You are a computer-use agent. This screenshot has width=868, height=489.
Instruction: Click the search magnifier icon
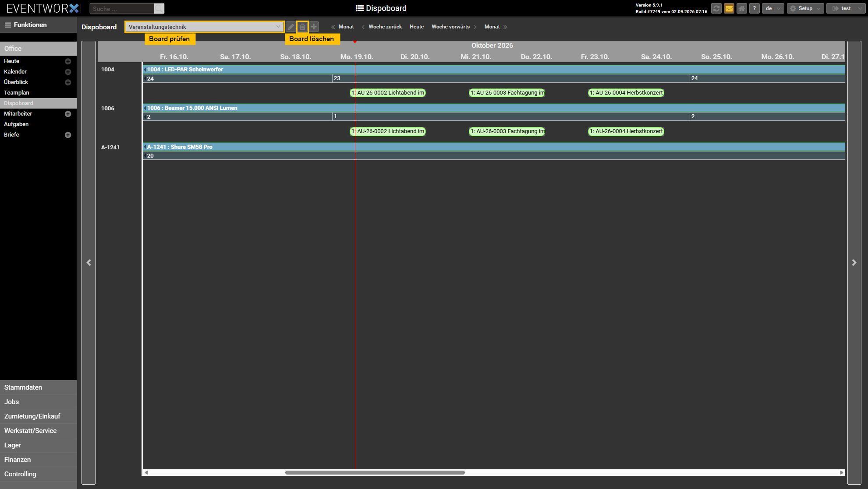159,8
